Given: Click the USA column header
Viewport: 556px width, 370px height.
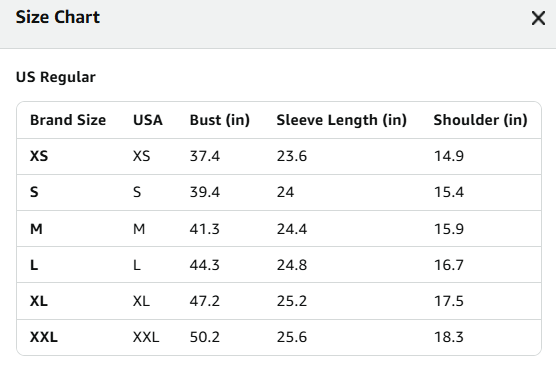Looking at the screenshot, I should coord(148,120).
